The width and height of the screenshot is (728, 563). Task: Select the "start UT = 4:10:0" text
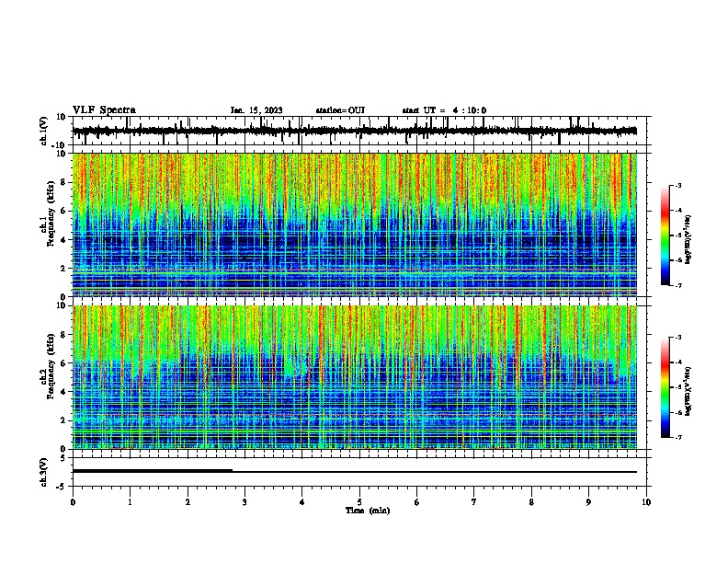444,110
